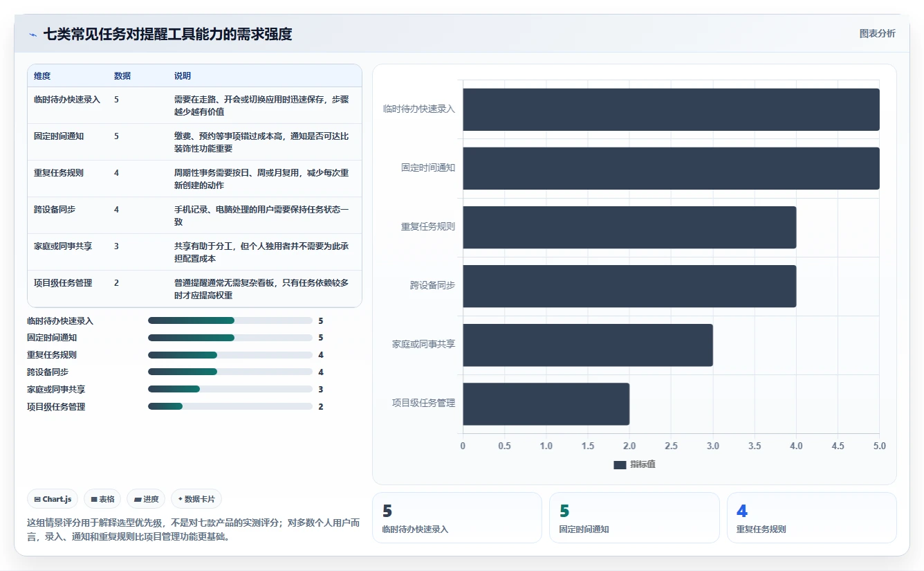Click the progress bar for 固定时间通知
The height and width of the screenshot is (571, 924).
coord(230,338)
